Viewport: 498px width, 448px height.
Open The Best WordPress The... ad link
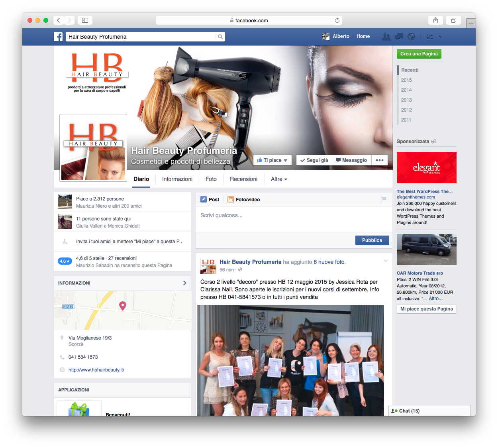pos(425,191)
